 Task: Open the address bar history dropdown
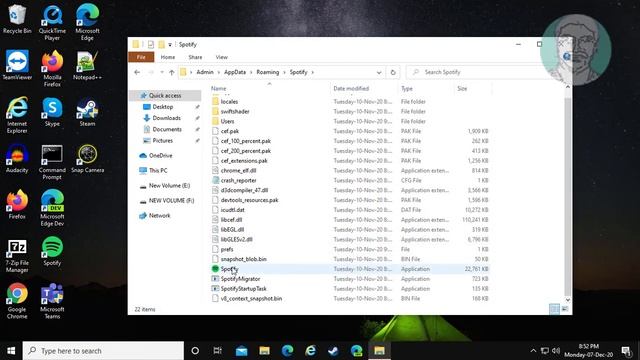379,72
